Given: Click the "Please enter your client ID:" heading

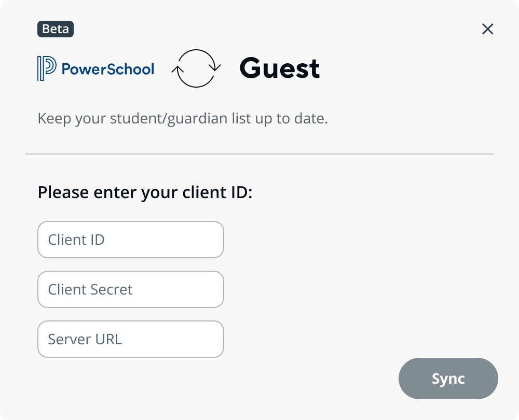Looking at the screenshot, I should click(145, 193).
